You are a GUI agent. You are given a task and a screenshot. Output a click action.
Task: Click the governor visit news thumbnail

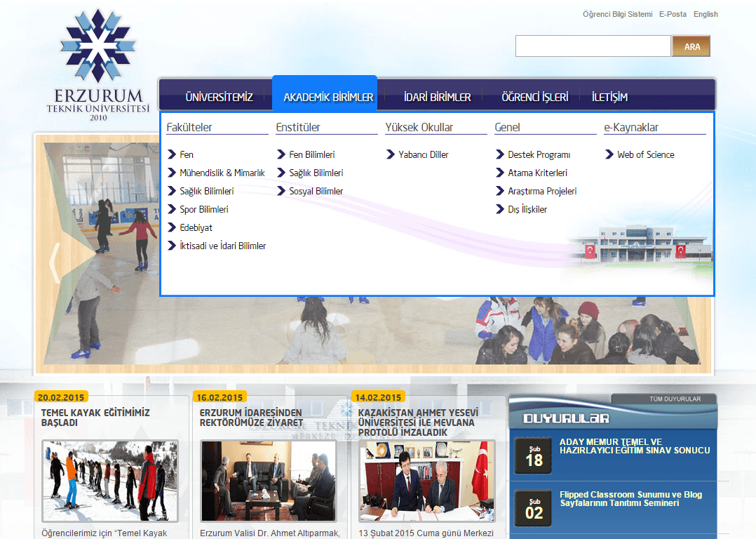269,481
